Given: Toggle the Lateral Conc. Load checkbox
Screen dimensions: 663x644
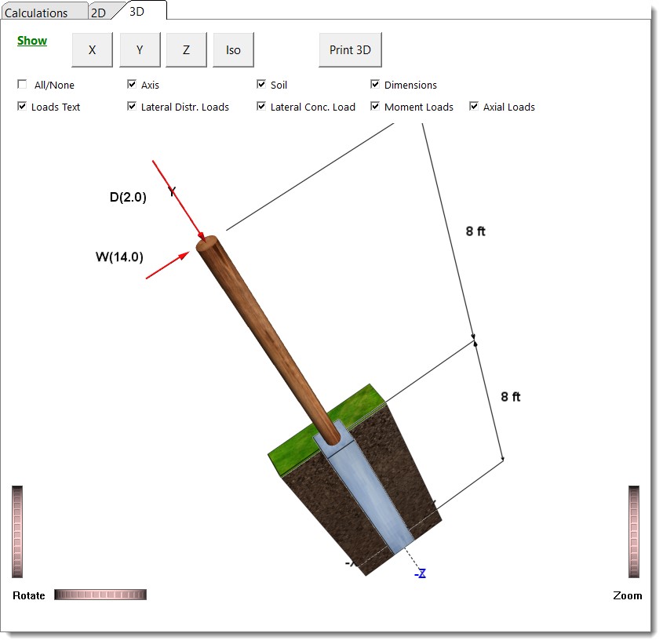Looking at the screenshot, I should coord(260,106).
